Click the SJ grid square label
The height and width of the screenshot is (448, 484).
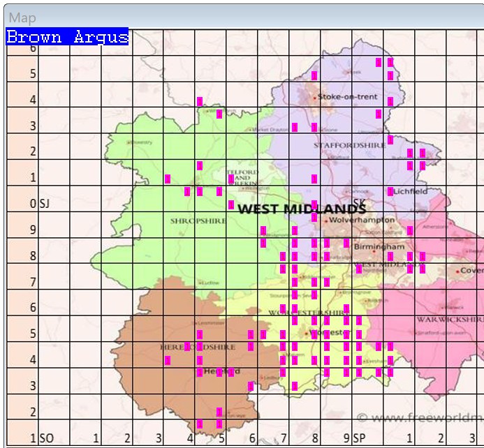coord(45,204)
